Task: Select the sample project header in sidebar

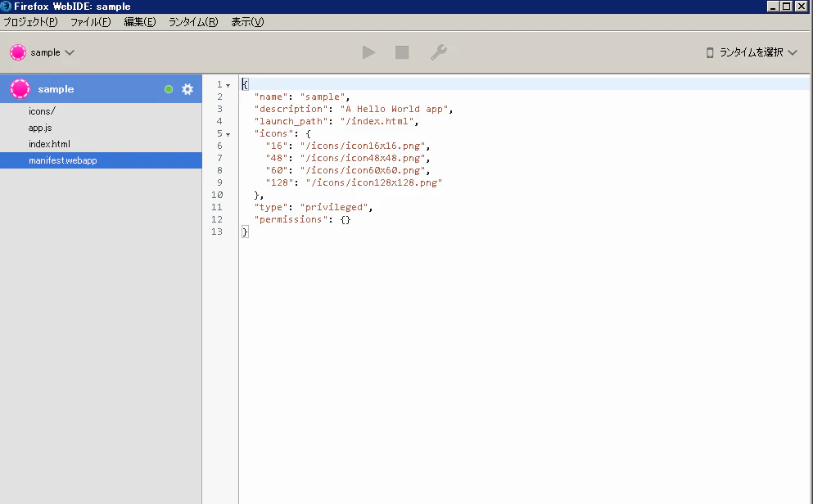Action: point(101,89)
